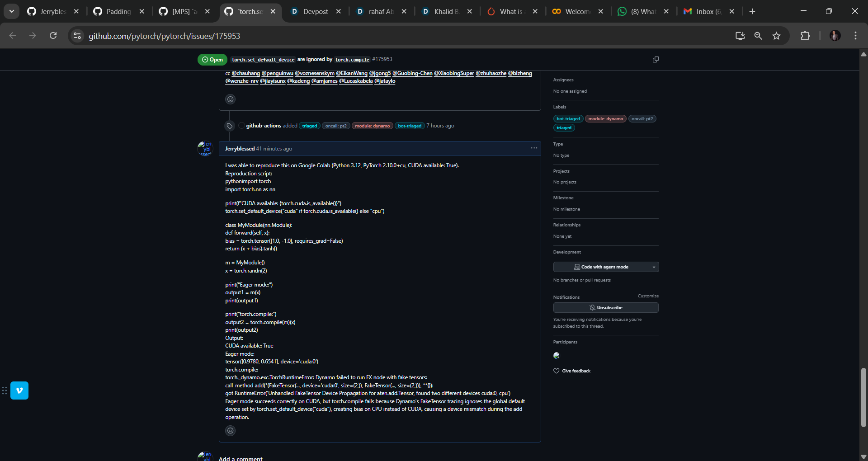This screenshot has width=868, height=461.
Task: Click the scrollbar up arrow
Action: (863, 54)
